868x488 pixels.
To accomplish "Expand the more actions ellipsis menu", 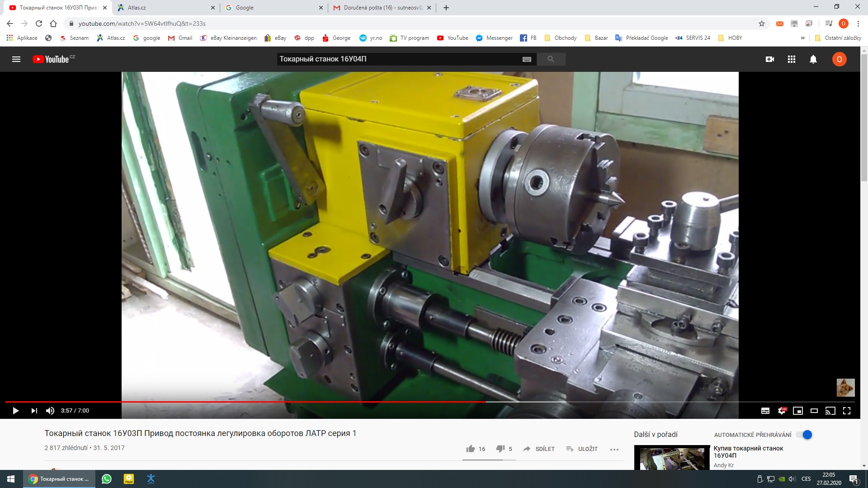I will click(x=614, y=449).
